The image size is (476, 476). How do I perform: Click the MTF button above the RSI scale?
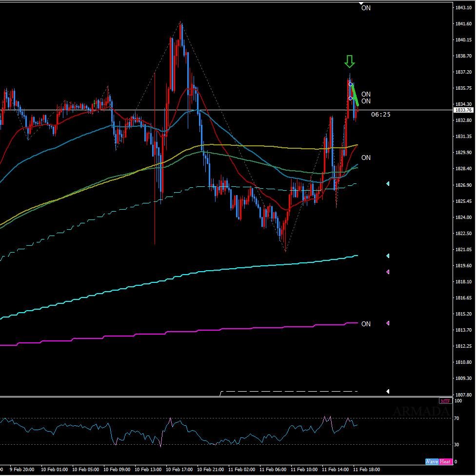click(445, 401)
